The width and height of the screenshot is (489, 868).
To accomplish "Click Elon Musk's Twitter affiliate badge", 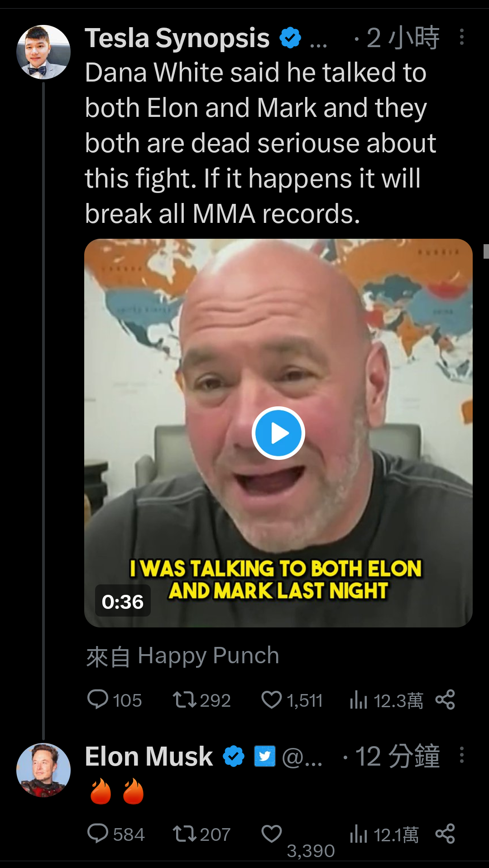I will (x=265, y=756).
